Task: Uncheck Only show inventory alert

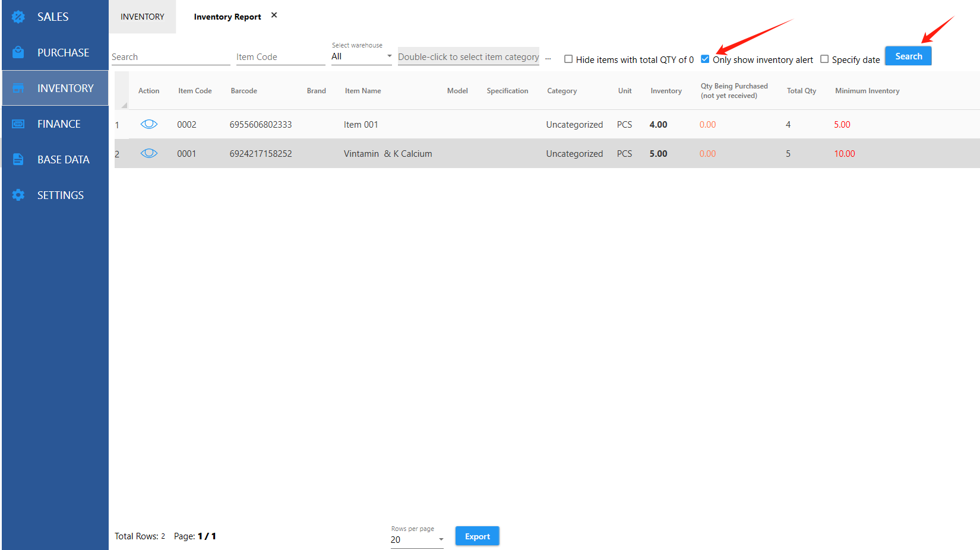Action: coord(705,59)
